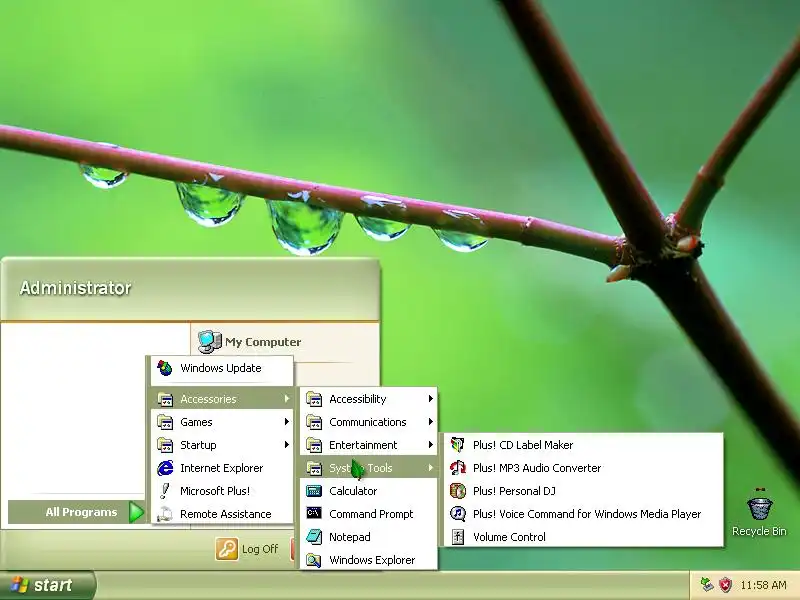Click the Microsoft Plus! exclamation icon

pos(164,491)
